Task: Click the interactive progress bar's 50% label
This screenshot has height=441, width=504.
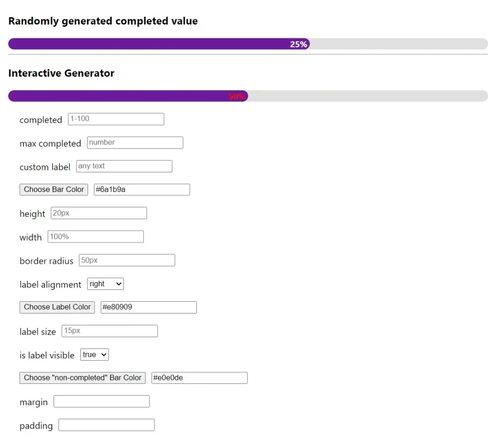Action: click(237, 96)
